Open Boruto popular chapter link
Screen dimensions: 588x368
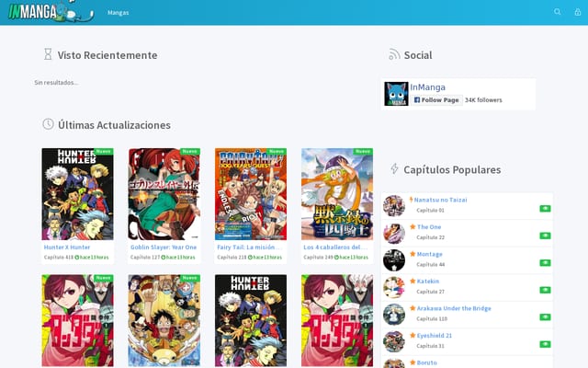point(426,362)
